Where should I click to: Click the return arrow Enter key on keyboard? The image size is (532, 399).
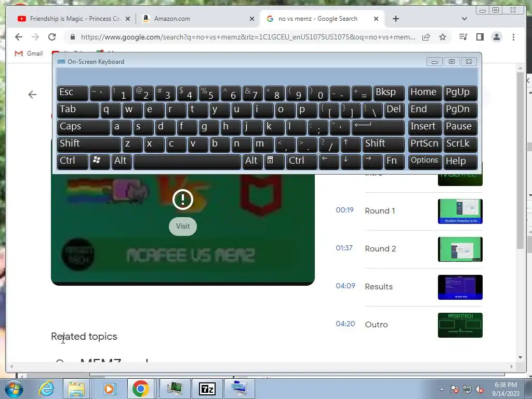coord(378,127)
